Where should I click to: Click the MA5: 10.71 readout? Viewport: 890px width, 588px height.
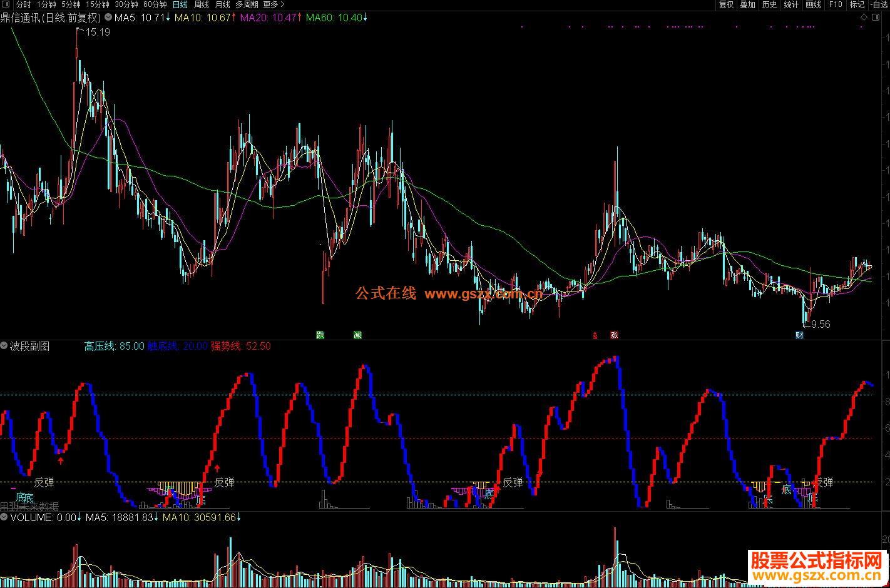tap(142, 18)
